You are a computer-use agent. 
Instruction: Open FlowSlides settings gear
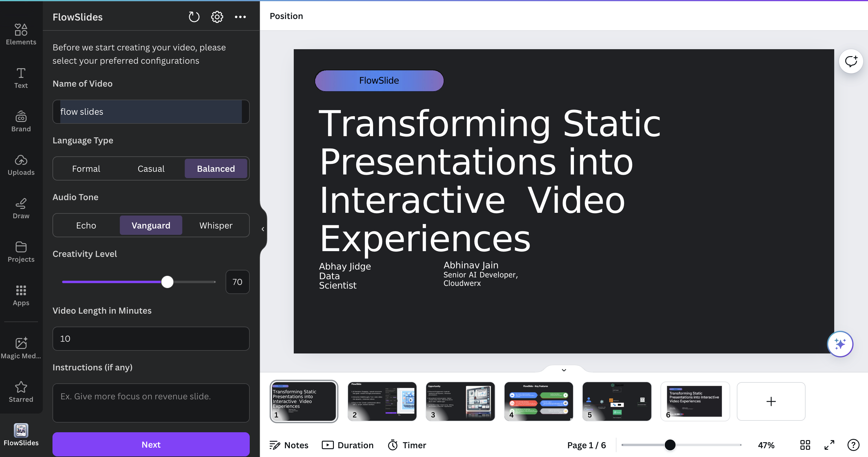coord(217,17)
